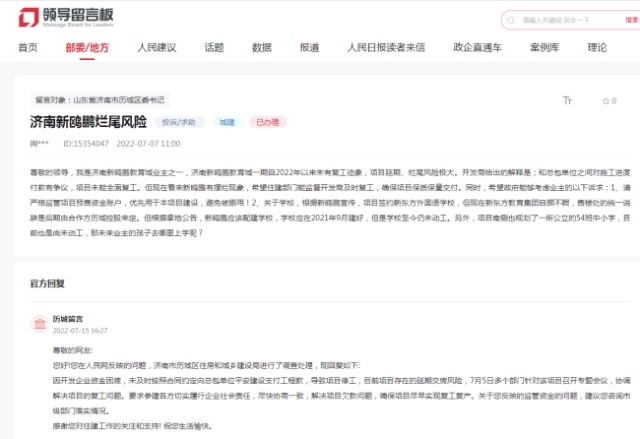
Task: Click the Tr font size icon
Action: click(x=567, y=100)
